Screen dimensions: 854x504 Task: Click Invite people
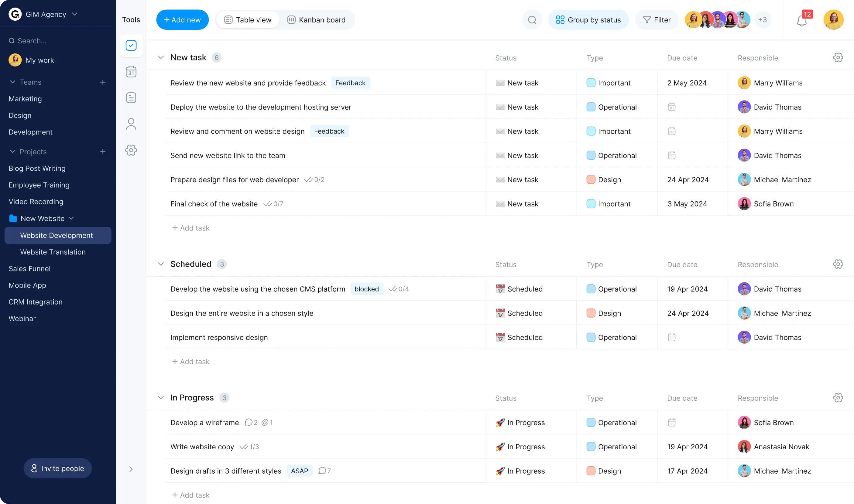(57, 468)
